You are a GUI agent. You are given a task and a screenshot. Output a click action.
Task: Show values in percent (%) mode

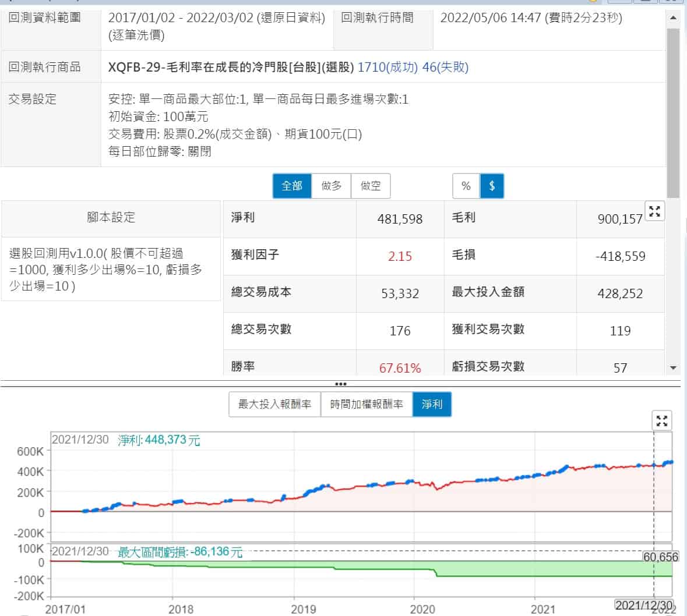click(466, 186)
